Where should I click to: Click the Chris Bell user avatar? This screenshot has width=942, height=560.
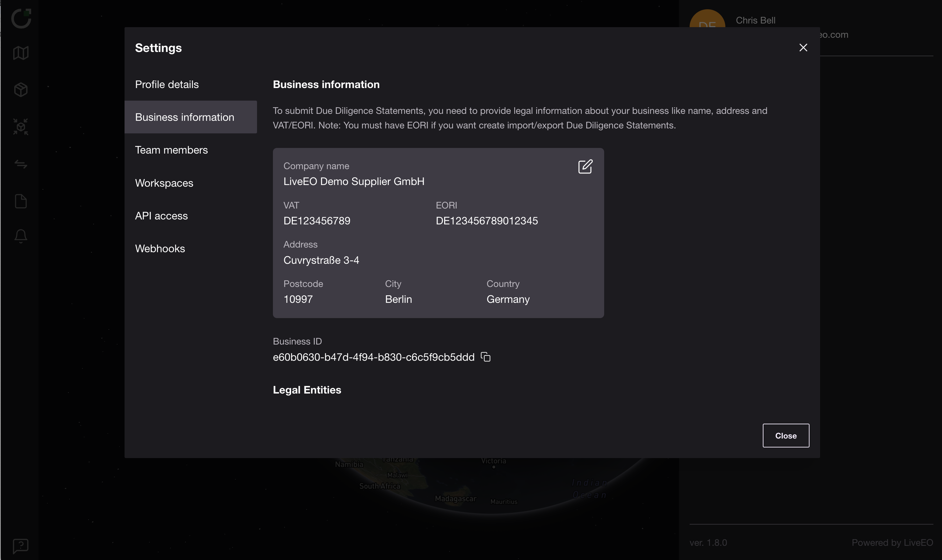(707, 19)
